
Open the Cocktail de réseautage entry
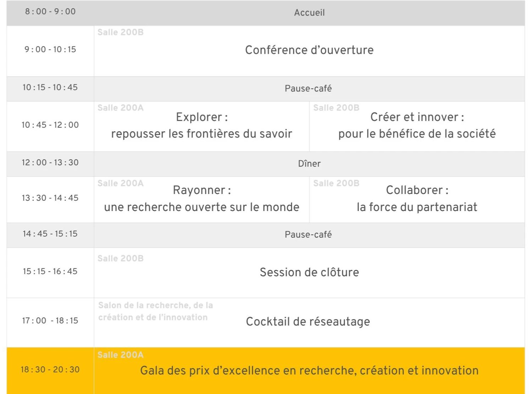308,322
